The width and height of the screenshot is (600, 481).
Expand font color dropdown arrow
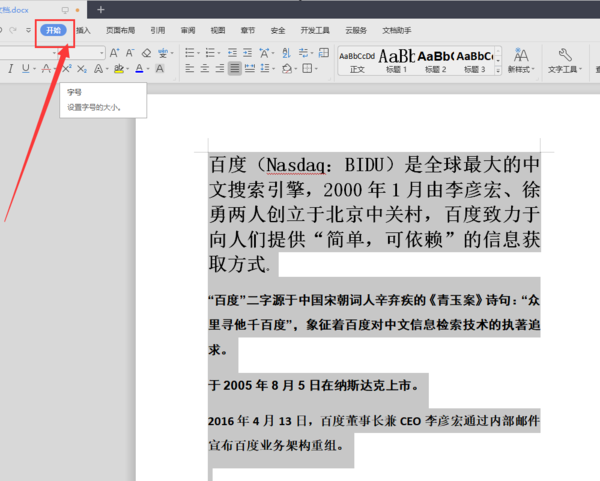148,69
